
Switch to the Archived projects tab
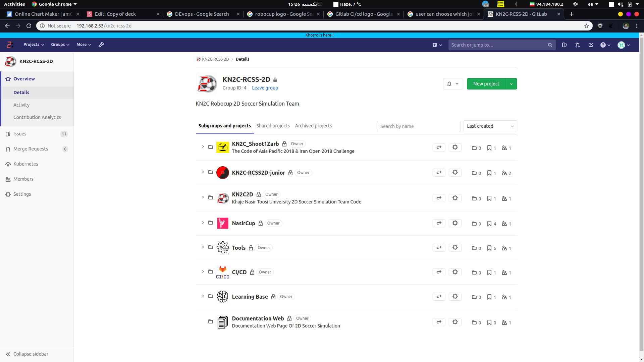click(313, 126)
